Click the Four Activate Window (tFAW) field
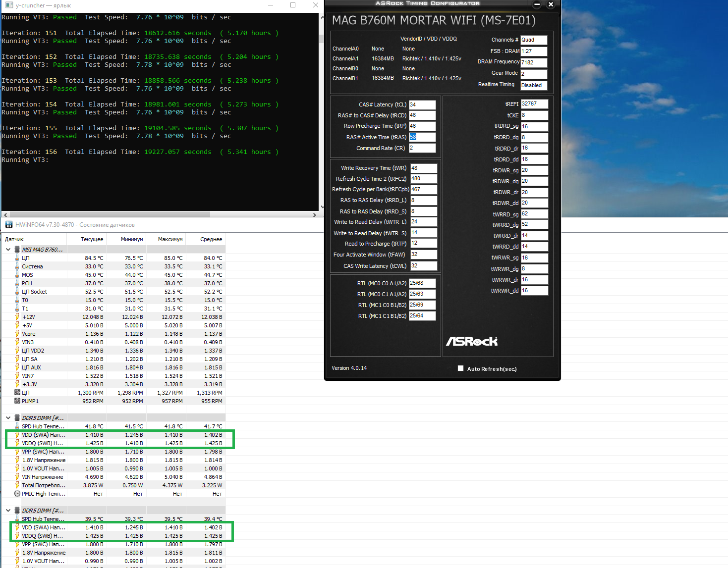728x568 pixels. click(424, 255)
